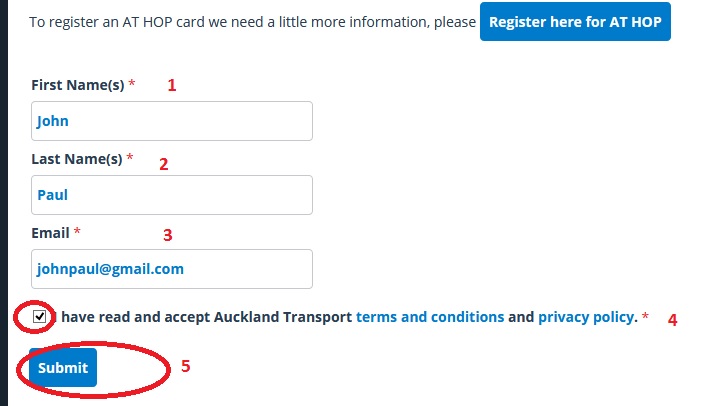
Task: Click the red number 4 annotation
Action: tap(673, 321)
